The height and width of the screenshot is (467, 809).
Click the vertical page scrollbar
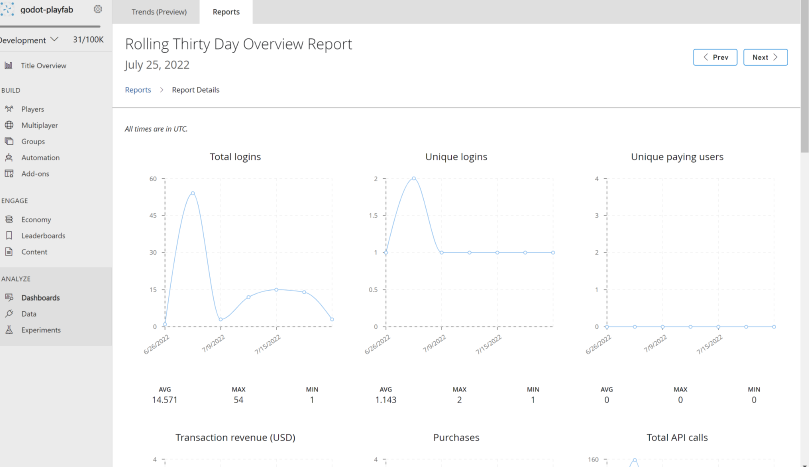click(x=804, y=77)
